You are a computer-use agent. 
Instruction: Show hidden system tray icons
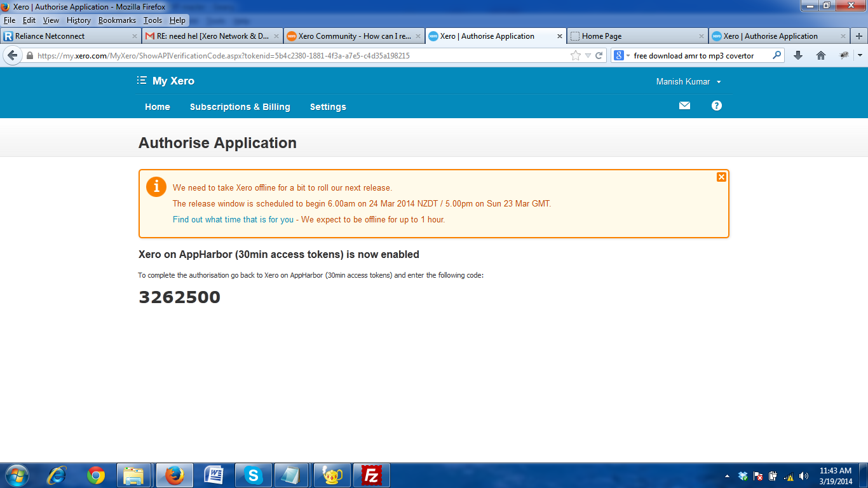click(x=727, y=476)
